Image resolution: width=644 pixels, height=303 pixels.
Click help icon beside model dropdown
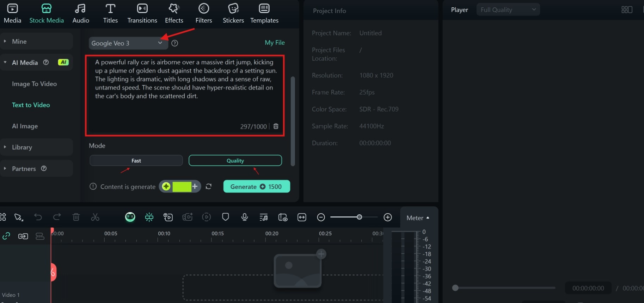coord(174,43)
